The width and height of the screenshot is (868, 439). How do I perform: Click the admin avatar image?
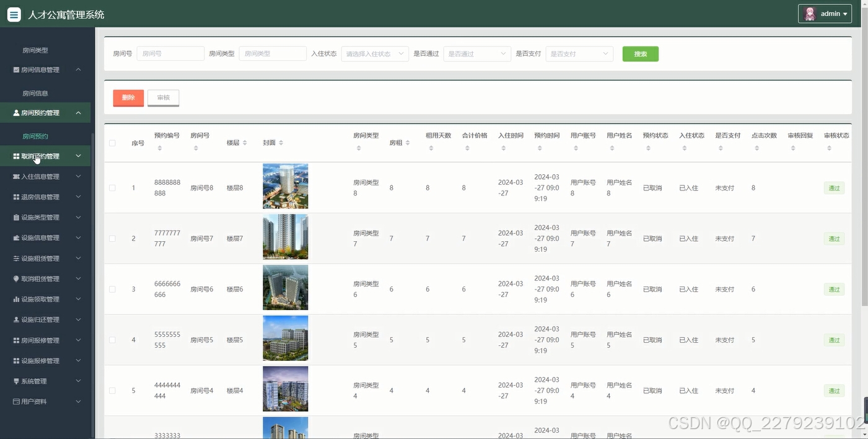pos(810,14)
